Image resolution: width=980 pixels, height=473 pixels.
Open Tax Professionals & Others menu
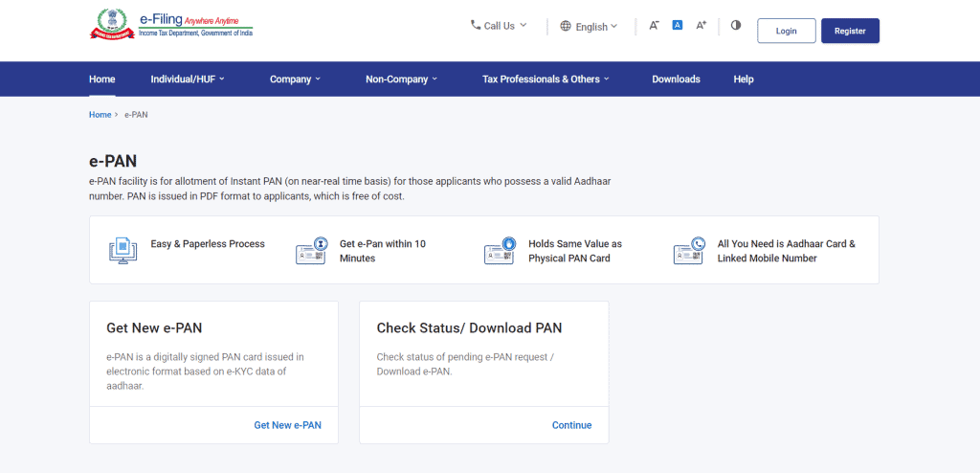pos(546,79)
